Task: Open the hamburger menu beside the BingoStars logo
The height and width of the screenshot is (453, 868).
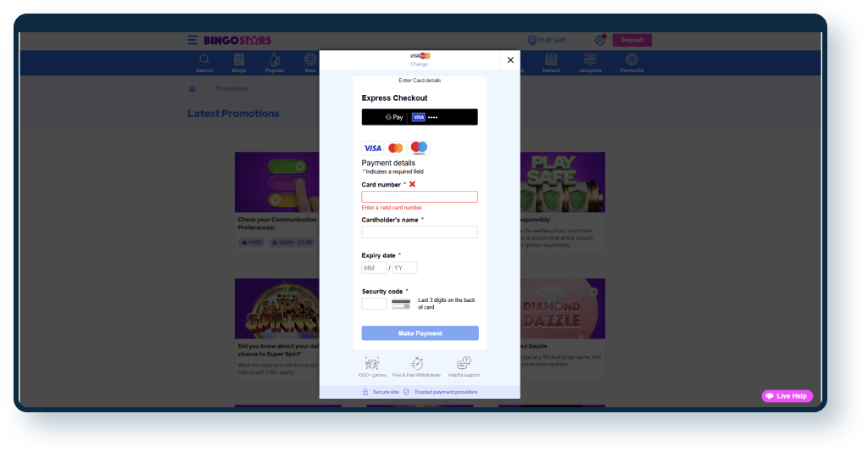Action: coord(192,40)
